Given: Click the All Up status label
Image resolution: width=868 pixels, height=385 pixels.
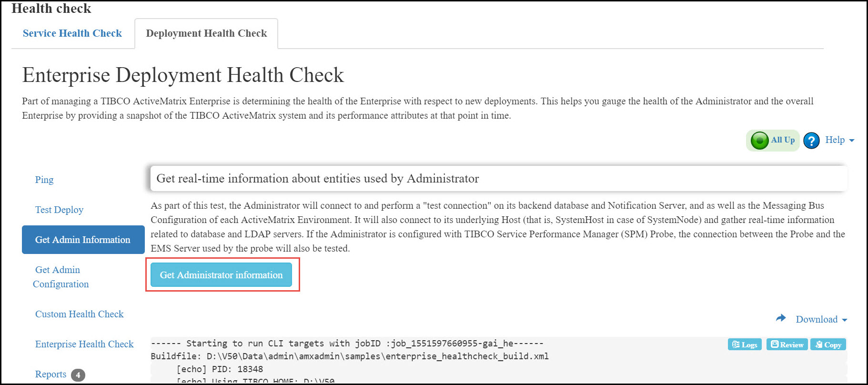Looking at the screenshot, I should coord(783,140).
